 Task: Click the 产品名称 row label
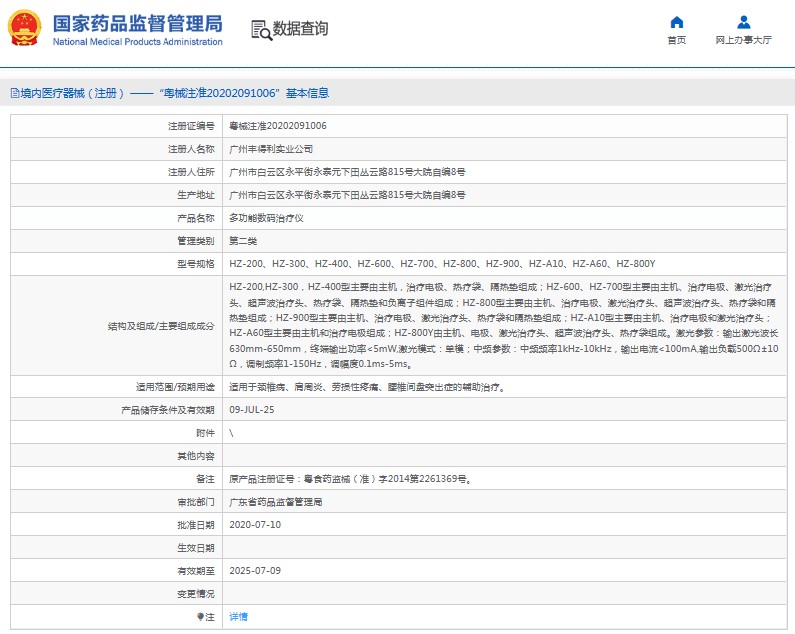(x=196, y=218)
